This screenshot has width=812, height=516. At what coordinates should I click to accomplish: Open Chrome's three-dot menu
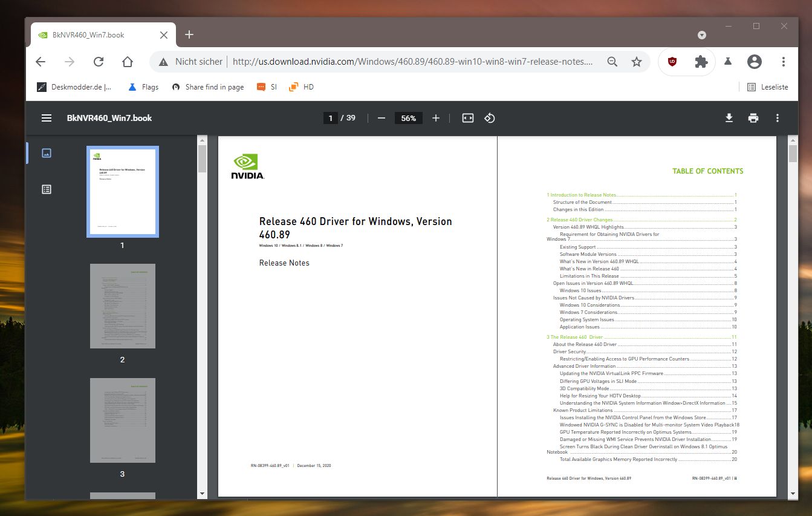(784, 62)
